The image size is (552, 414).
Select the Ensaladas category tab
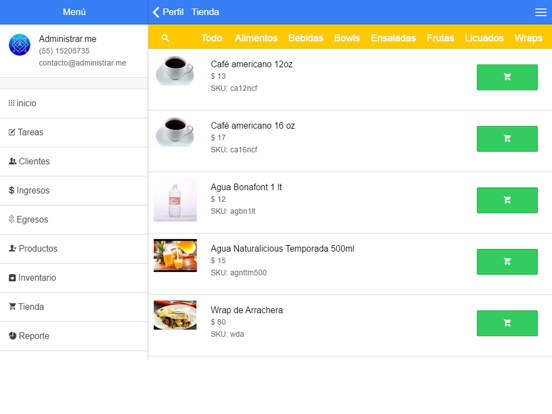click(x=393, y=38)
